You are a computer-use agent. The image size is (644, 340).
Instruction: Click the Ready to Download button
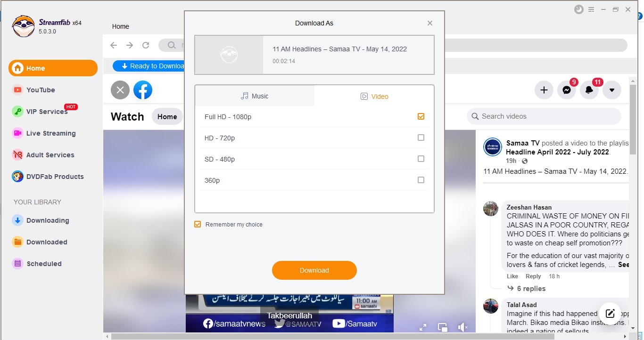coord(149,66)
